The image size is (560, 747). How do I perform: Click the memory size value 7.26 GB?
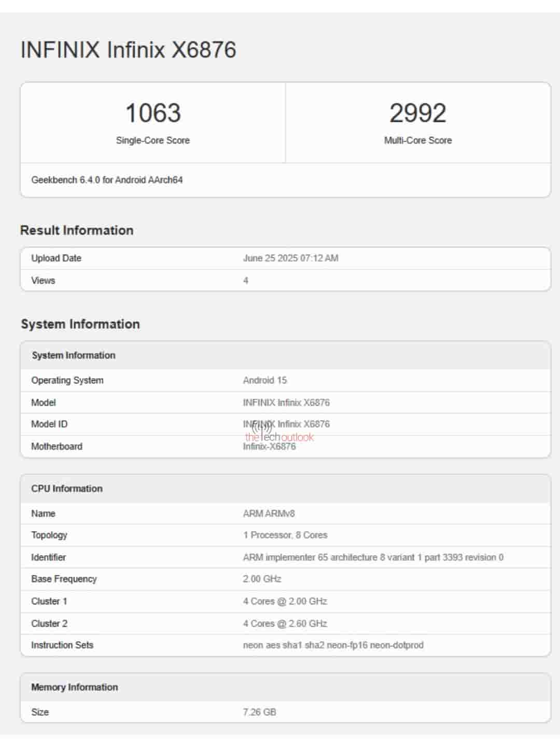point(259,712)
